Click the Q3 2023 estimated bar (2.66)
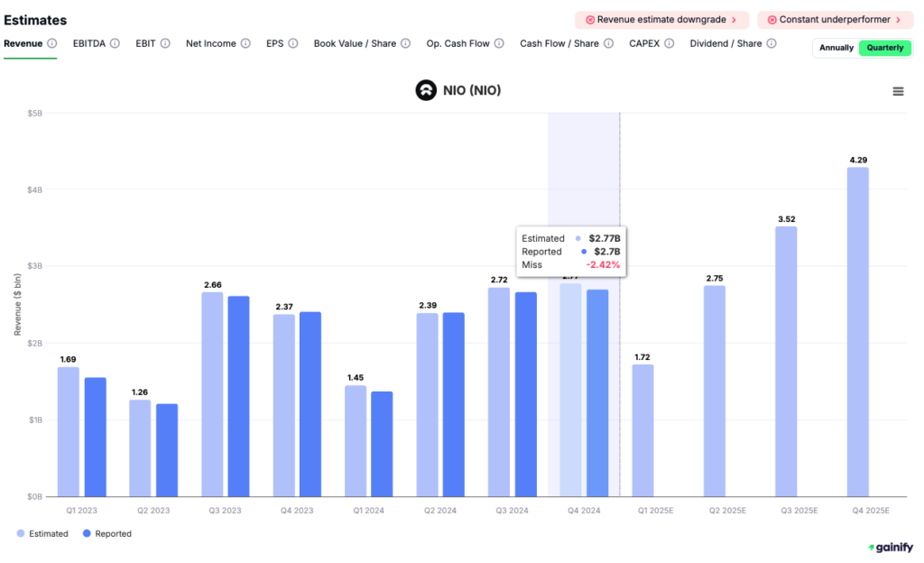The height and width of the screenshot is (563, 924). click(212, 394)
